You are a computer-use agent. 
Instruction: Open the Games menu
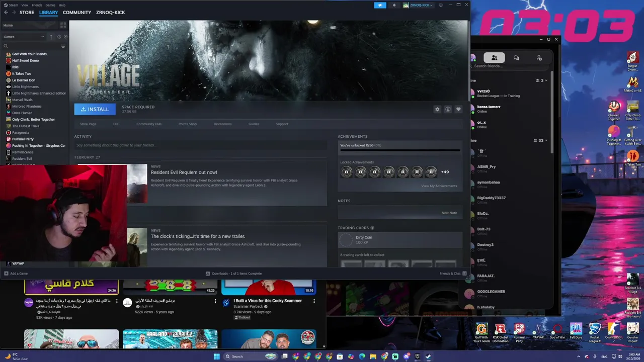coord(50,5)
